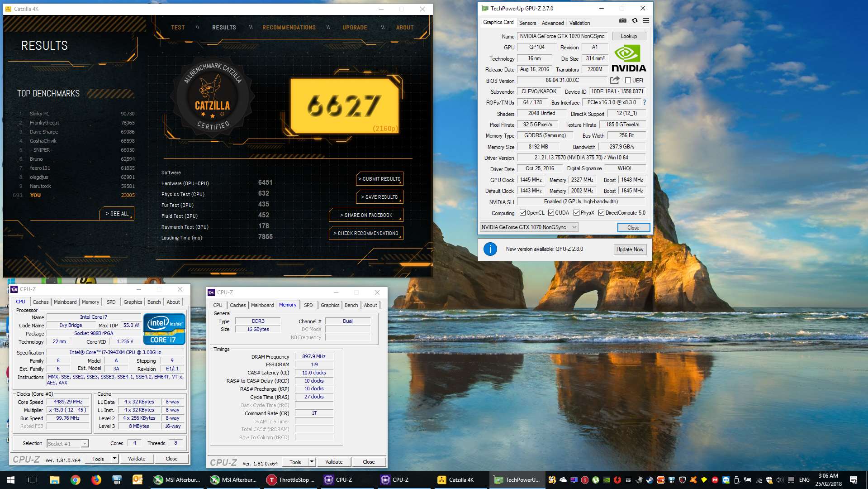Launch Firefox from taskbar
Viewport: 868px width, 489px height.
click(x=96, y=480)
